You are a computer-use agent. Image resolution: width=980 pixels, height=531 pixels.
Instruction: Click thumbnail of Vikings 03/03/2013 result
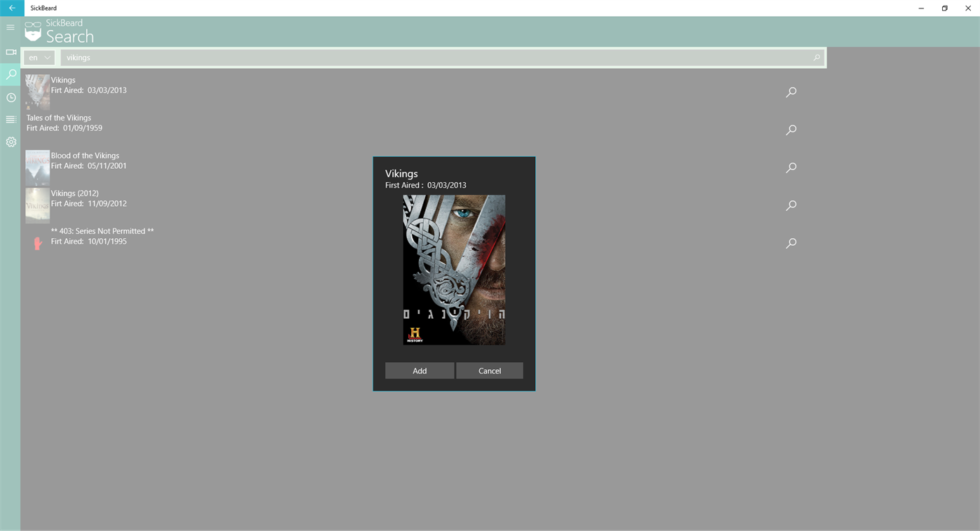[38, 92]
